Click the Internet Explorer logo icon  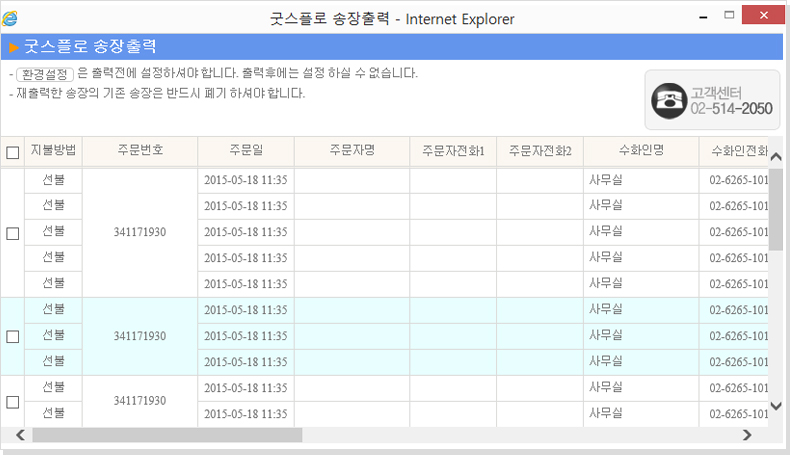[10, 19]
